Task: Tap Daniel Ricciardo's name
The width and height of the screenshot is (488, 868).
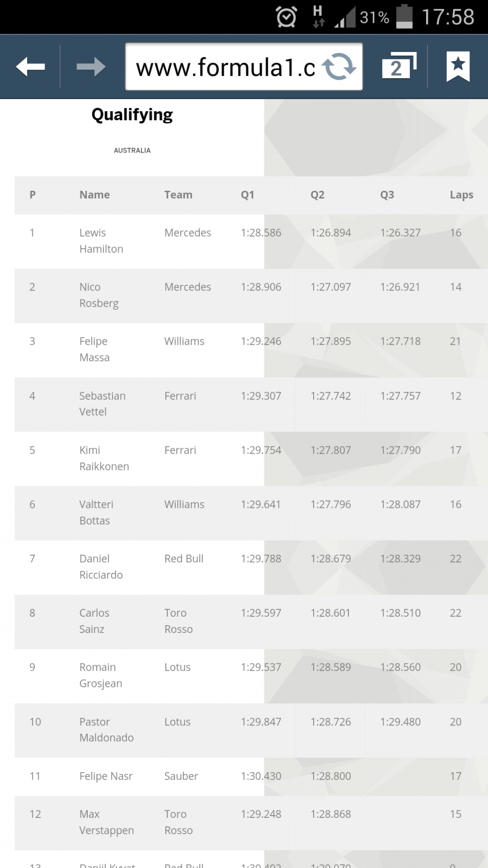Action: point(101,567)
